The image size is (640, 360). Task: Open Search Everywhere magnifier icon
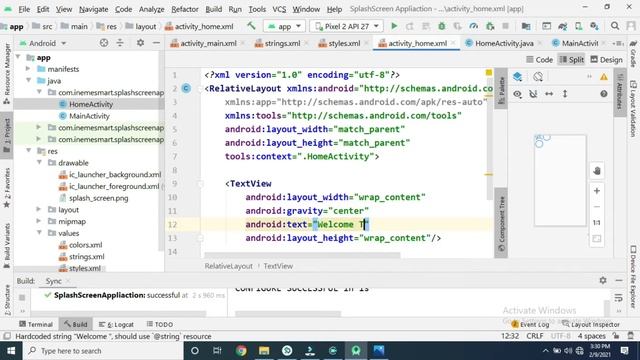(615, 26)
